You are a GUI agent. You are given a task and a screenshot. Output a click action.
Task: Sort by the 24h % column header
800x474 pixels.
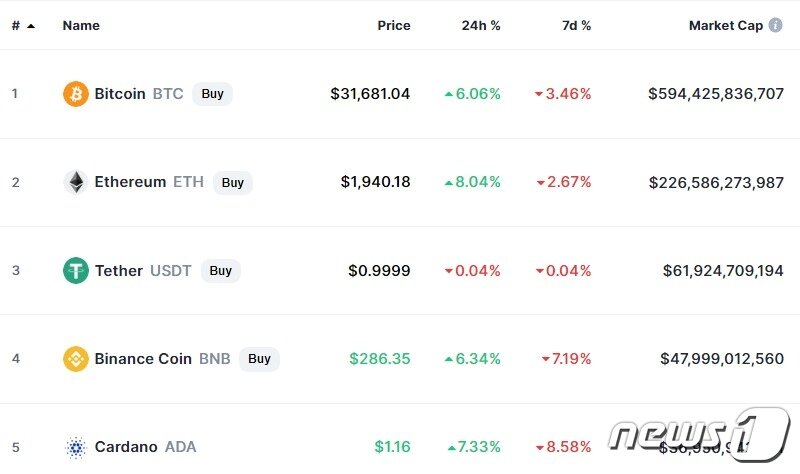[481, 26]
